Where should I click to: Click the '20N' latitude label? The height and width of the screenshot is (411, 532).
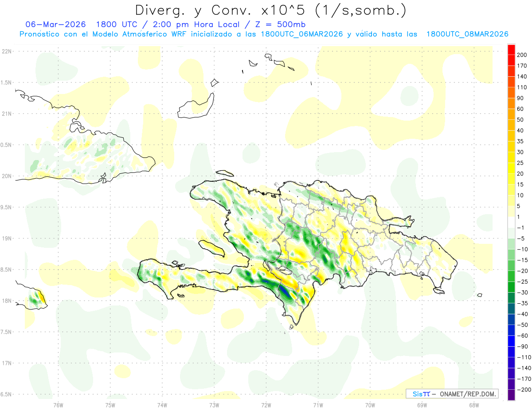click(6, 176)
